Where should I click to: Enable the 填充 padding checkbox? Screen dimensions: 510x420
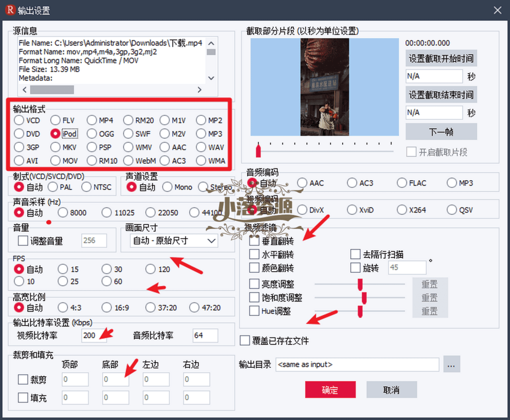click(23, 398)
